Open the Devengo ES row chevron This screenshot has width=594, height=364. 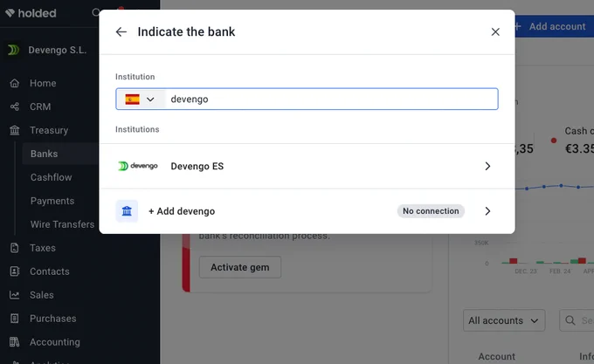487,166
